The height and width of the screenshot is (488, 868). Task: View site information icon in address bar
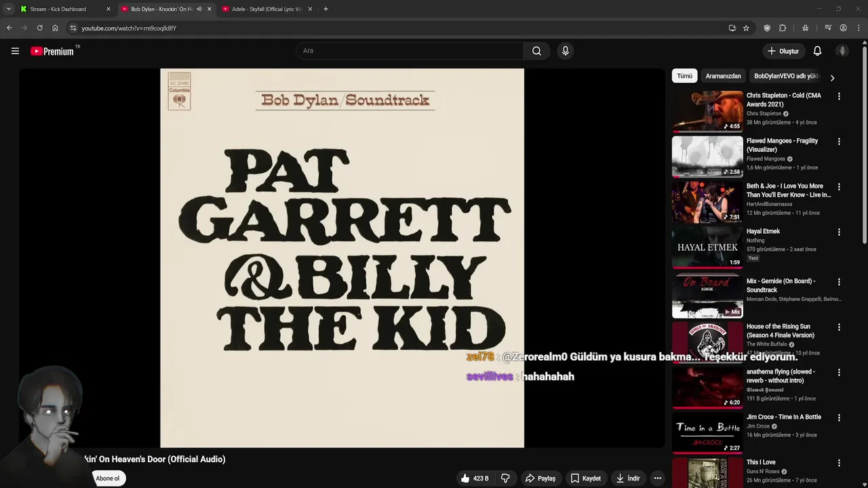point(73,28)
